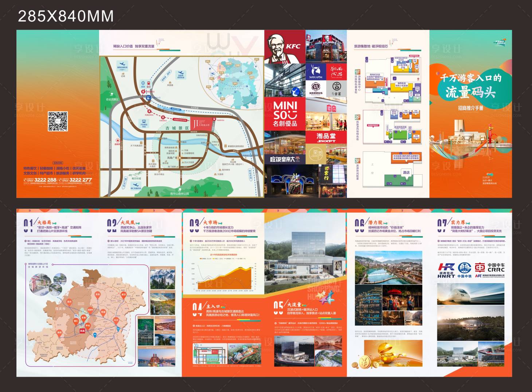Screen dimensions: 532x392
Task: Click the 贵阳 orange map pin
Action: (x=59, y=334)
